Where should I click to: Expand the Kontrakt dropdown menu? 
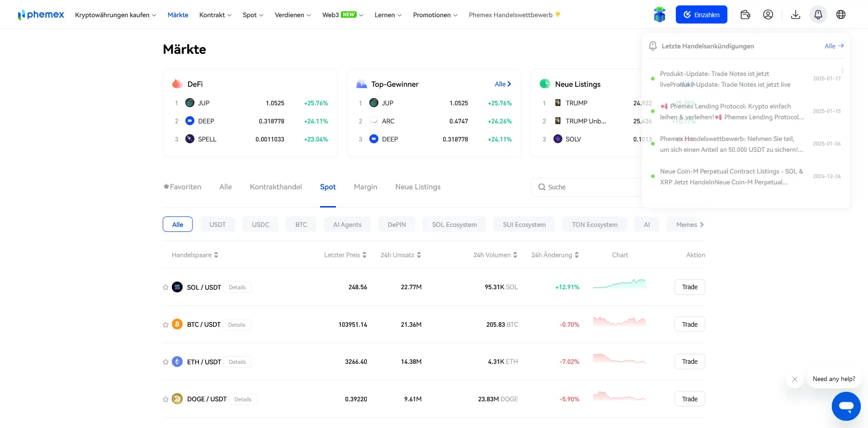[215, 15]
